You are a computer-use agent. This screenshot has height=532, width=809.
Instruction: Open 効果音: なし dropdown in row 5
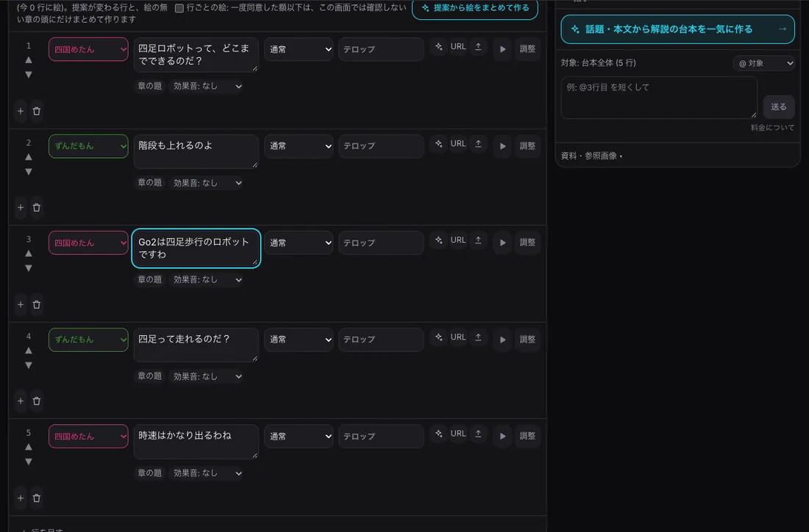coord(207,472)
